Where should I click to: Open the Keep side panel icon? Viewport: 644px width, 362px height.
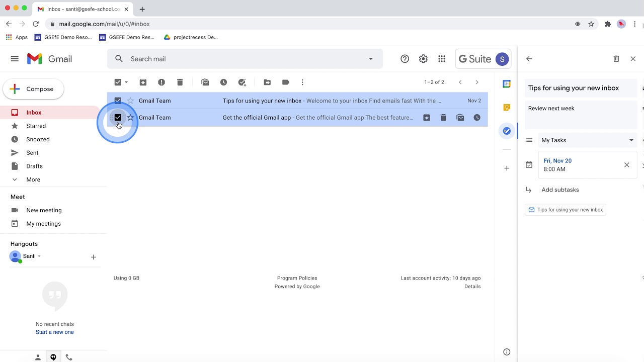507,108
